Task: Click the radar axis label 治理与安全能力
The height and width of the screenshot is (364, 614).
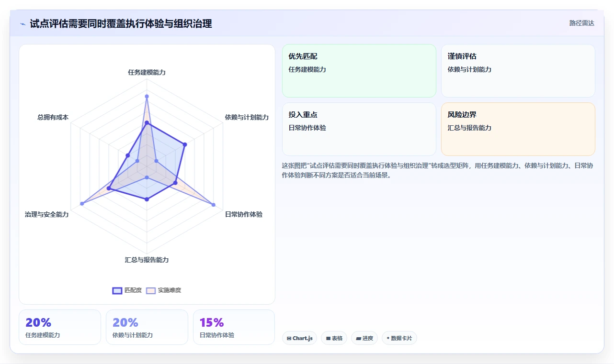Action: coord(47,214)
